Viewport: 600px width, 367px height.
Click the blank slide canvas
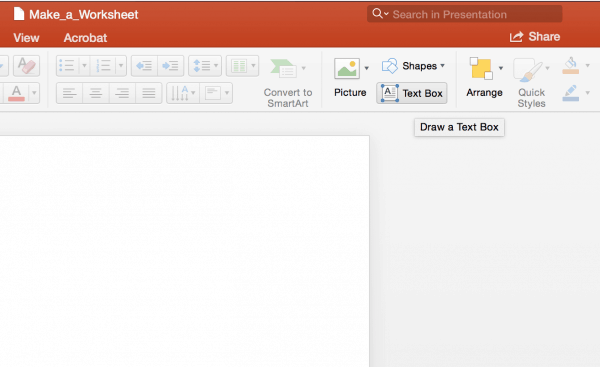coord(184,251)
